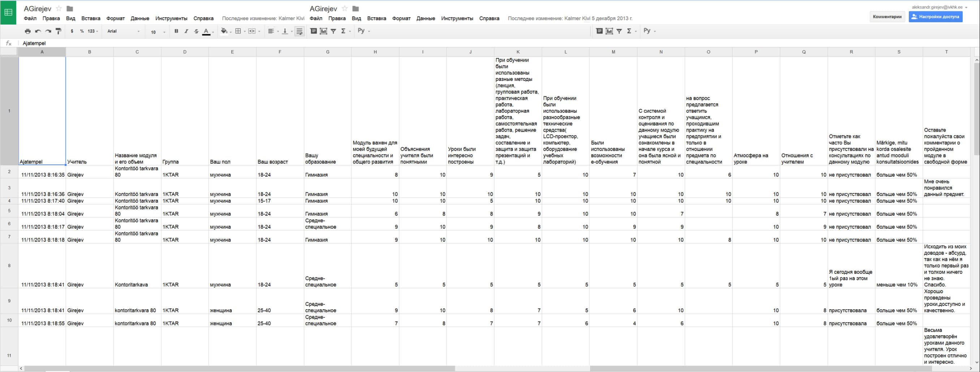980x372 pixels.
Task: Expand the font size 10 dropdown
Action: pyautogui.click(x=158, y=32)
